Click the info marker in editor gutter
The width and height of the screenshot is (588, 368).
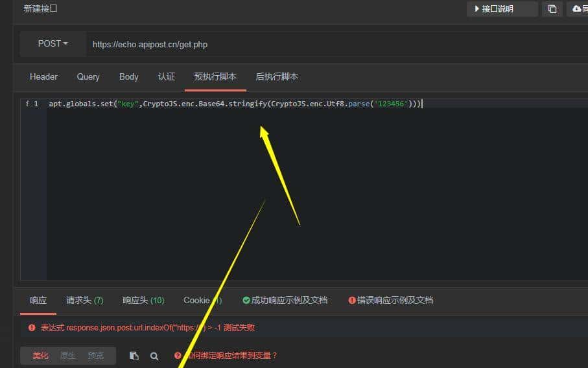[27, 104]
